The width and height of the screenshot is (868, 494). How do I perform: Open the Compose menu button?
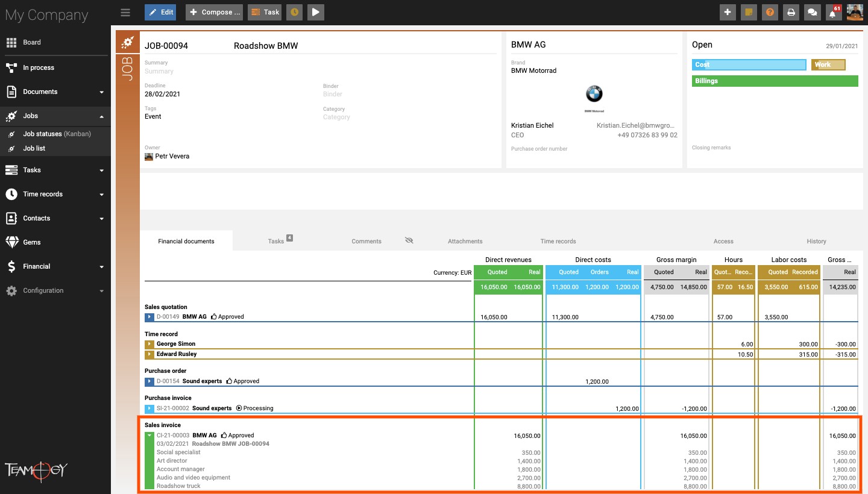[214, 12]
